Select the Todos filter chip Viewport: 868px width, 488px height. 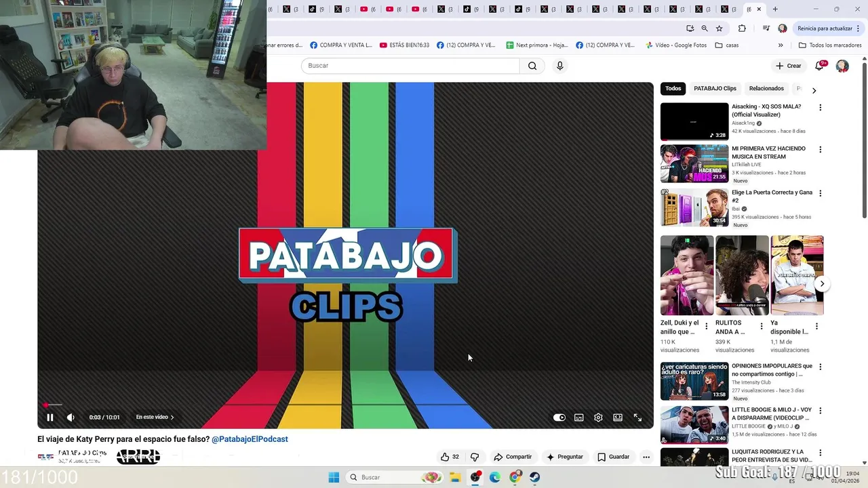(673, 89)
